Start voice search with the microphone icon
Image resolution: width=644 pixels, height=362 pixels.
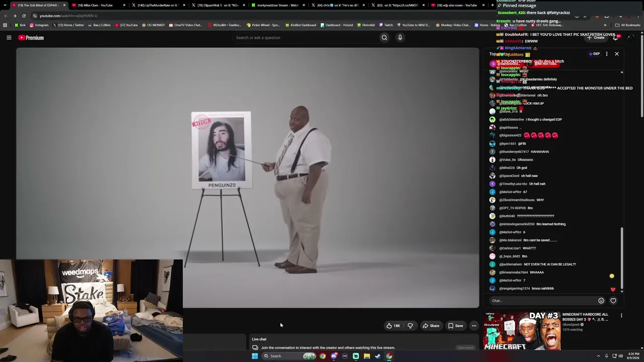coord(400,38)
